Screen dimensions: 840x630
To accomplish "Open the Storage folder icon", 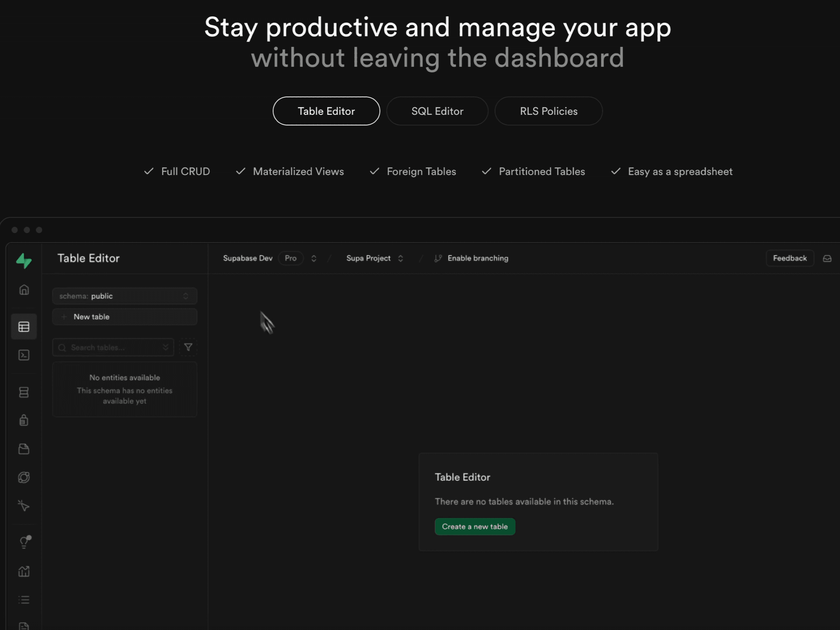I will coord(24,449).
